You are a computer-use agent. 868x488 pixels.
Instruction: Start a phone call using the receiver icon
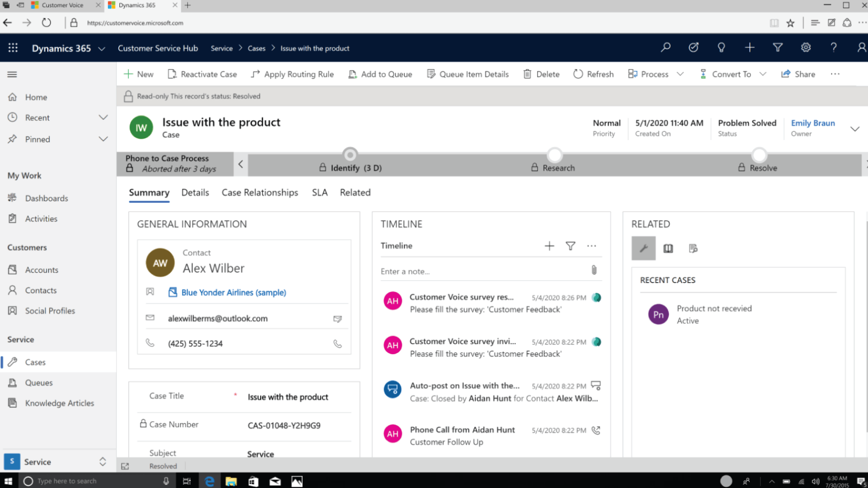tap(338, 343)
